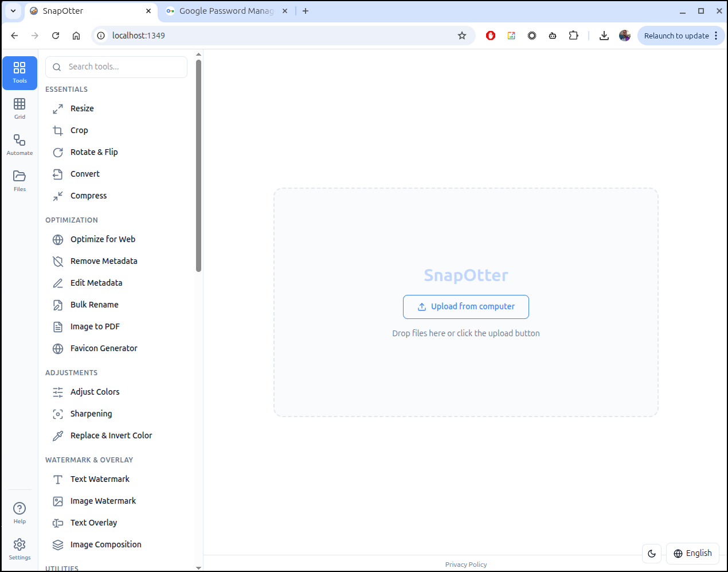728x572 pixels.
Task: Click the Optimize for Web label
Action: pyautogui.click(x=103, y=239)
